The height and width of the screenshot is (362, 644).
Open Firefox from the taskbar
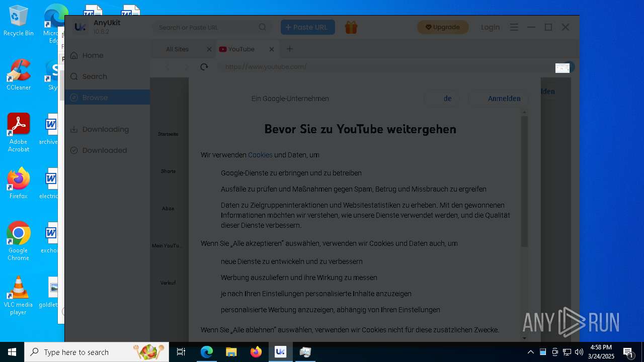[256, 352]
